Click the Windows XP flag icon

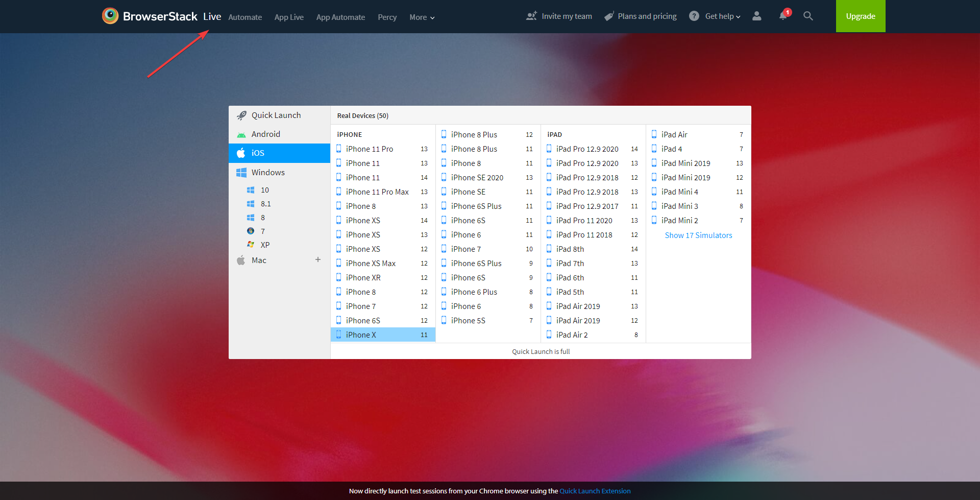click(x=251, y=245)
